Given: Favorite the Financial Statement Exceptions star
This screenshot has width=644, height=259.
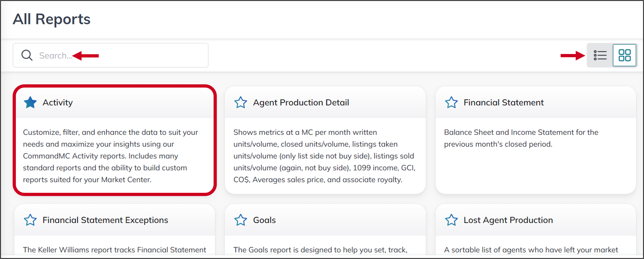Looking at the screenshot, I should pyautogui.click(x=30, y=220).
